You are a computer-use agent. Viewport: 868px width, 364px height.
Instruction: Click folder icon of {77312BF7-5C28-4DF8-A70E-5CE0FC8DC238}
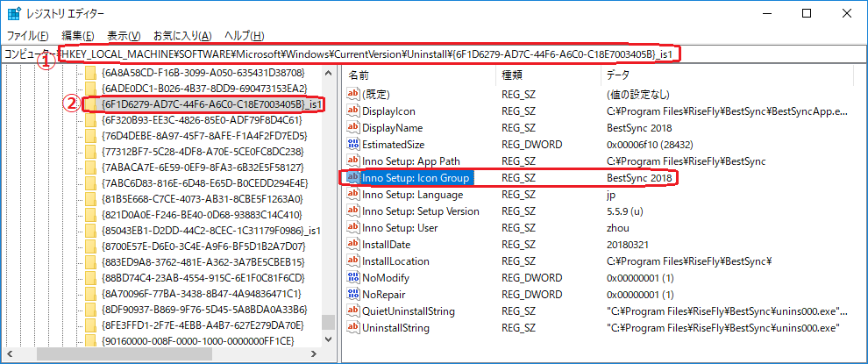click(91, 151)
